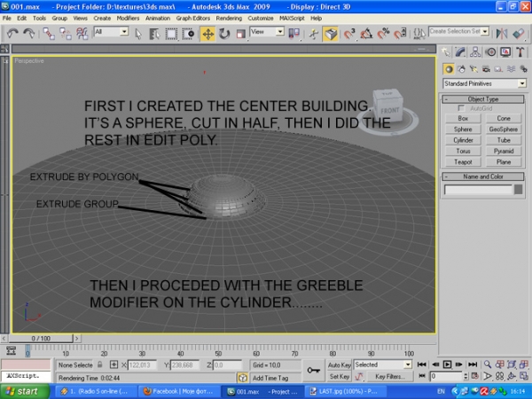Click the Box primitive button
The height and width of the screenshot is (399, 532).
(x=463, y=119)
